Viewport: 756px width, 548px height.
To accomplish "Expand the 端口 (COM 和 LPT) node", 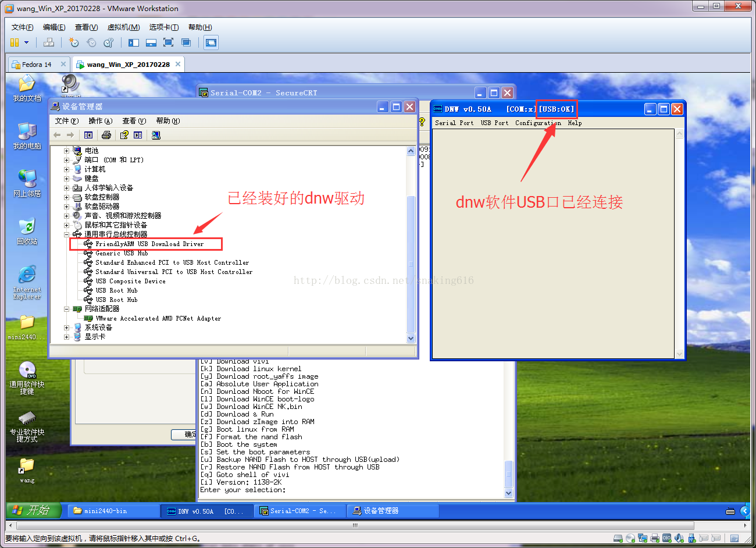I will pos(66,160).
